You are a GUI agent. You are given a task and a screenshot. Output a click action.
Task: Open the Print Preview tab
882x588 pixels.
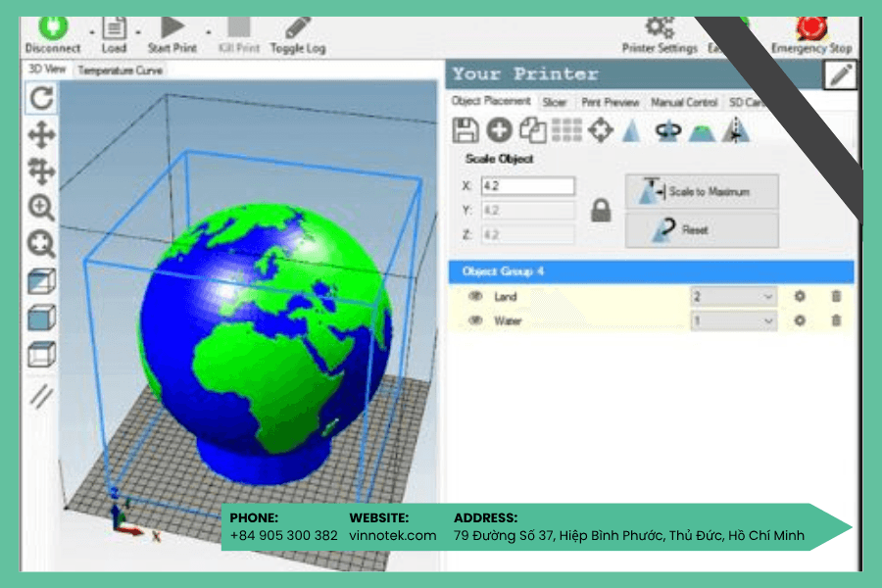point(611,102)
